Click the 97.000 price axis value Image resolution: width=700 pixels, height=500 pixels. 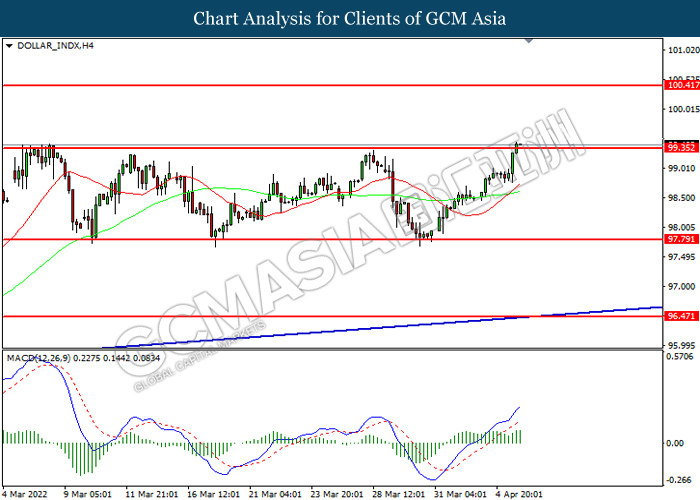click(681, 286)
